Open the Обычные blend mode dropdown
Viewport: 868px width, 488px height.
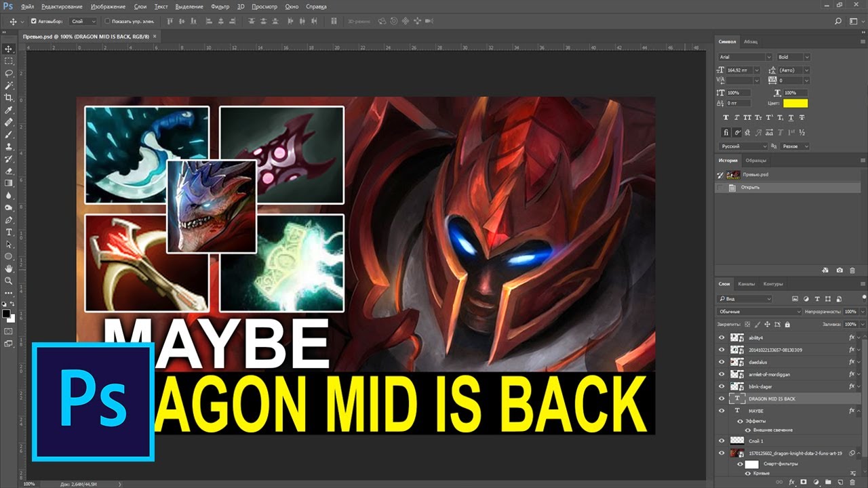point(759,312)
